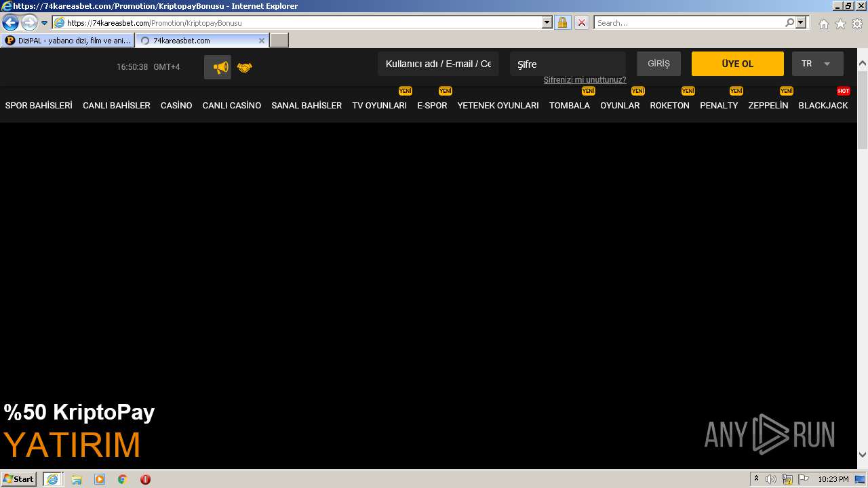Go to CANLI CASİNO section
This screenshot has width=868, height=488.
(x=232, y=106)
